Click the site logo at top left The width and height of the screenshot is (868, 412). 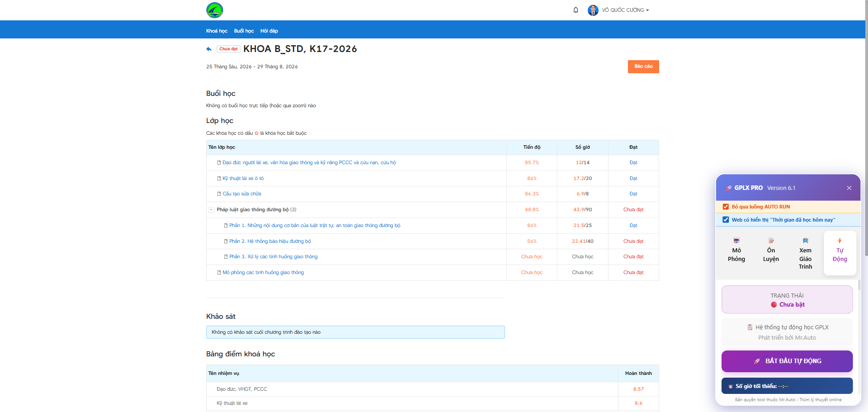[x=215, y=10]
